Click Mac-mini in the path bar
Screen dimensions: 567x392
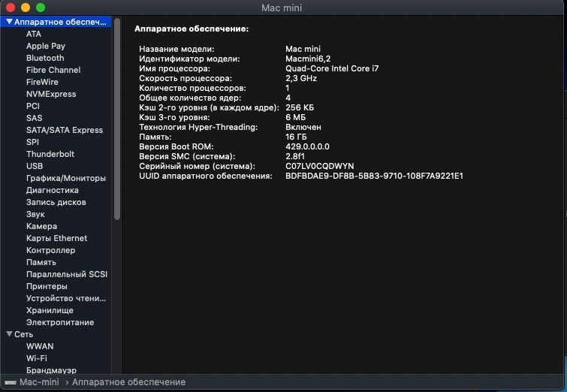click(x=39, y=382)
